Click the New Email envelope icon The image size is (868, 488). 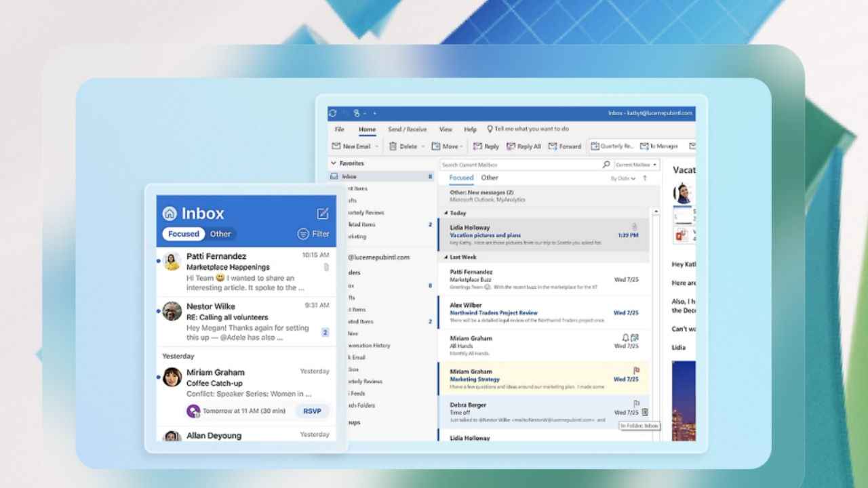(x=336, y=146)
